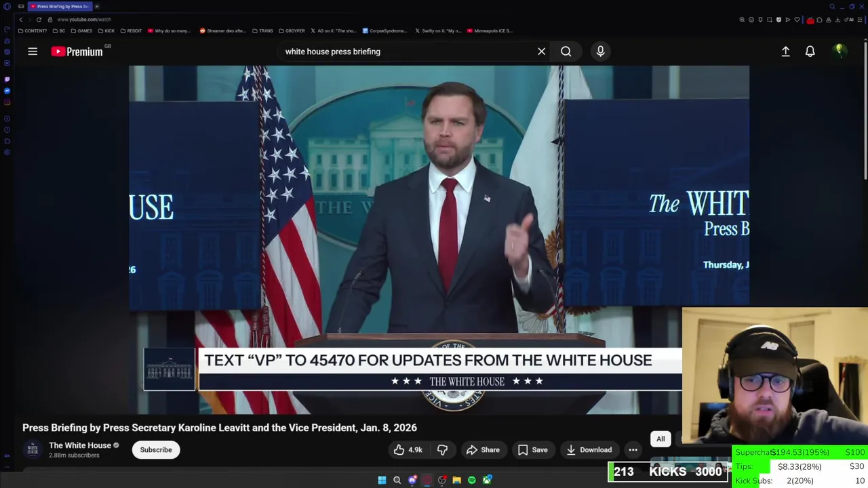
Task: Open a new browser tab with plus
Action: click(x=97, y=6)
